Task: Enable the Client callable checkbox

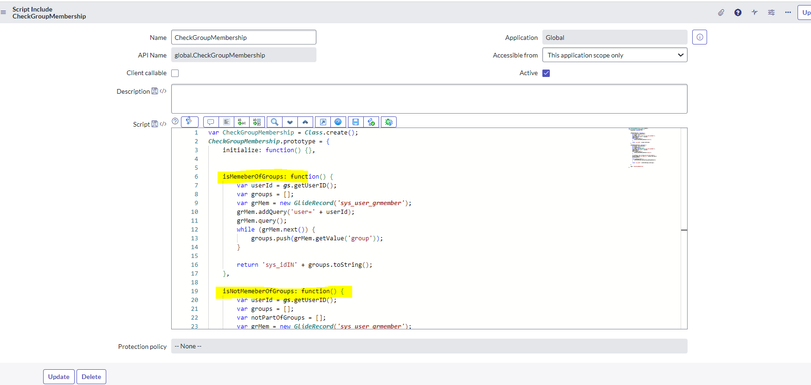Action: (x=175, y=73)
